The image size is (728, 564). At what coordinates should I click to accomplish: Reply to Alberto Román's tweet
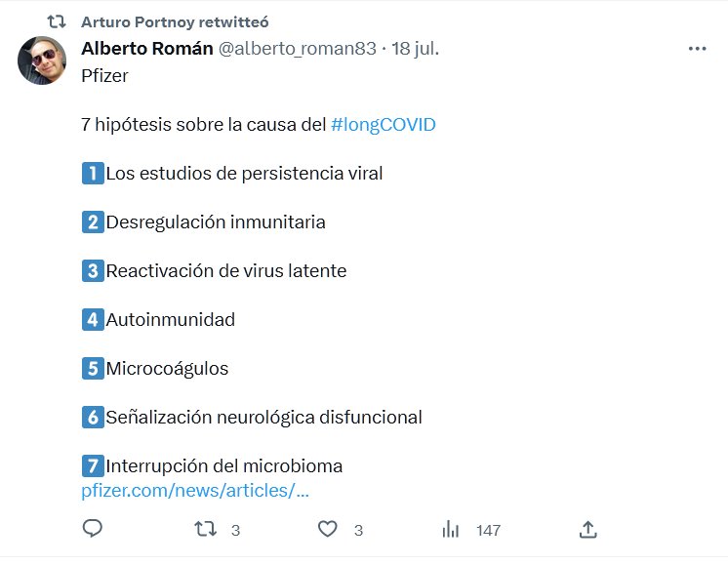(93, 529)
